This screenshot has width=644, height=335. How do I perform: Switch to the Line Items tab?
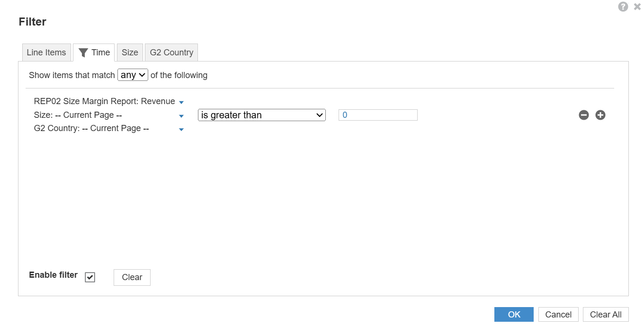click(46, 53)
